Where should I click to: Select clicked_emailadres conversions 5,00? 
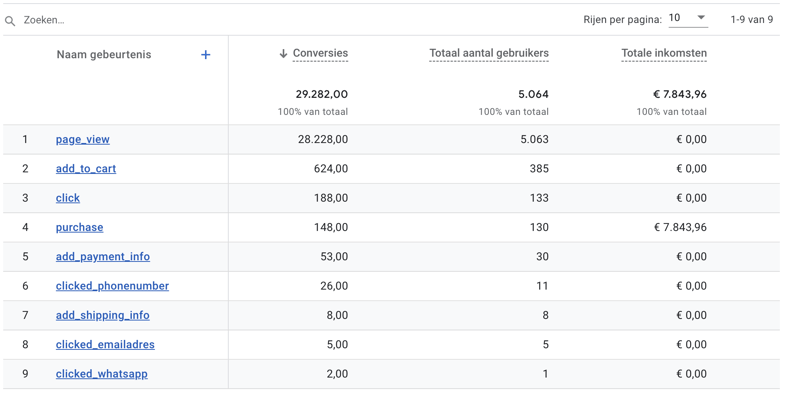coord(337,345)
